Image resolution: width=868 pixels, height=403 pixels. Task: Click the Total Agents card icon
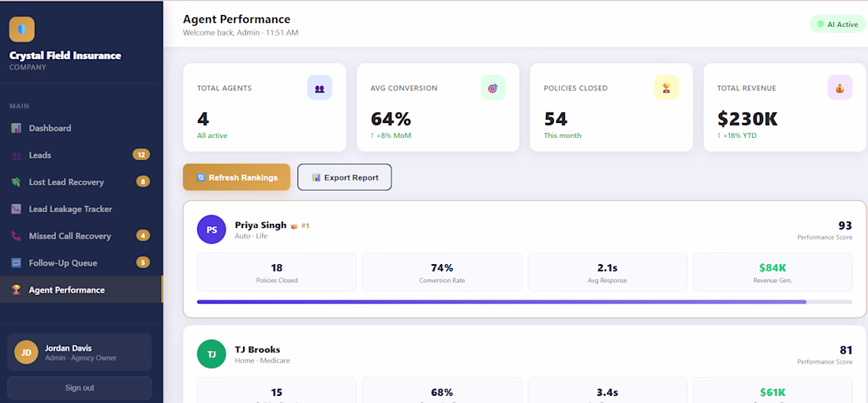[x=320, y=88]
